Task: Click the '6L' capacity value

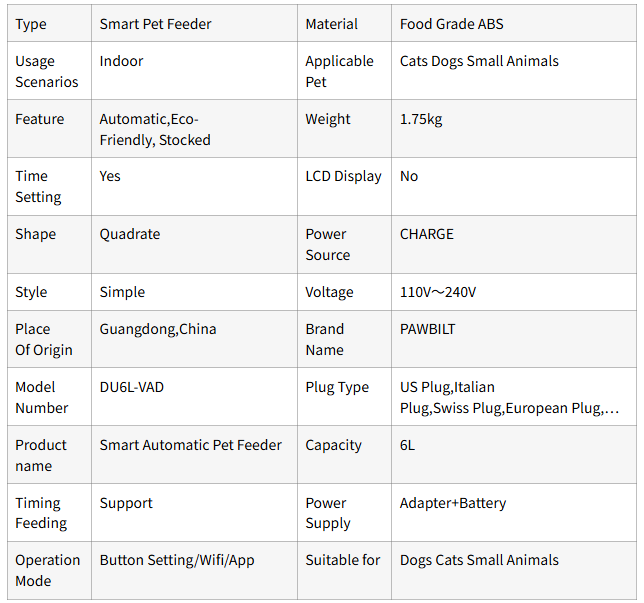Action: click(x=408, y=445)
